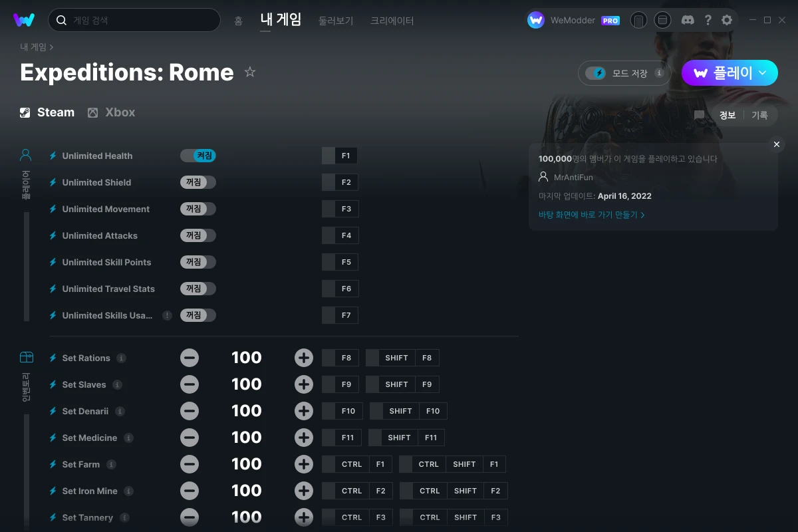Go back via My Games breadcrumb
Screen dimensions: 798x532
pos(33,47)
